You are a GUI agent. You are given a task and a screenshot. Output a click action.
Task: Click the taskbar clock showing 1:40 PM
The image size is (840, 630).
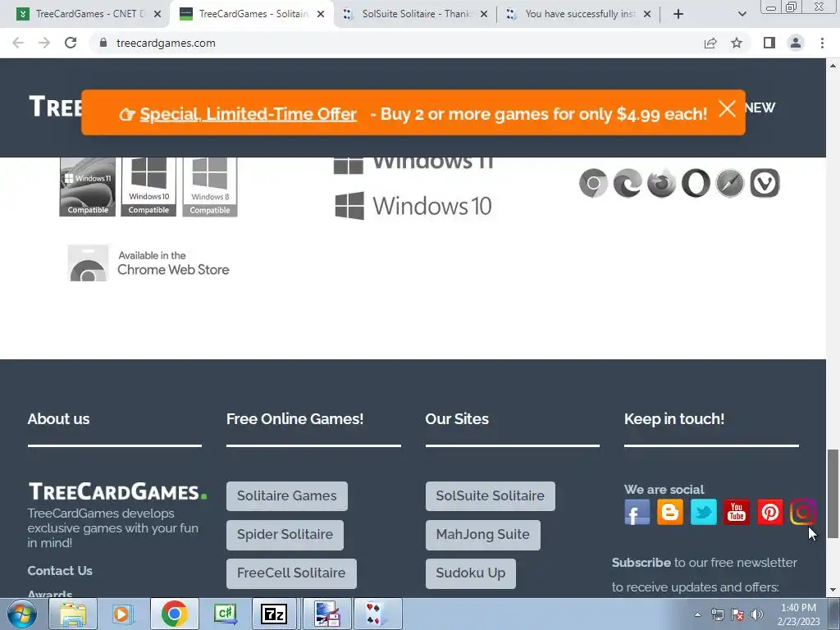pyautogui.click(x=798, y=614)
